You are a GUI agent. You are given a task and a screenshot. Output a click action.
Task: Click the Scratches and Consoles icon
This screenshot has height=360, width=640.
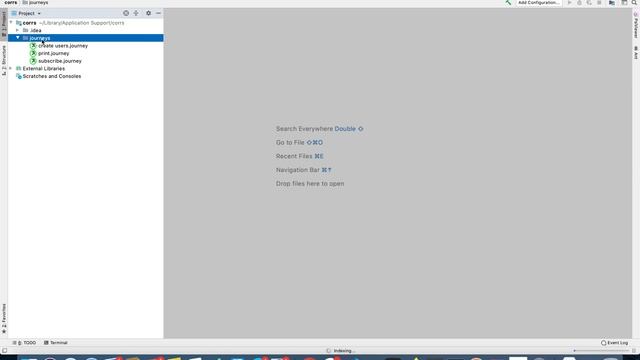[18, 76]
